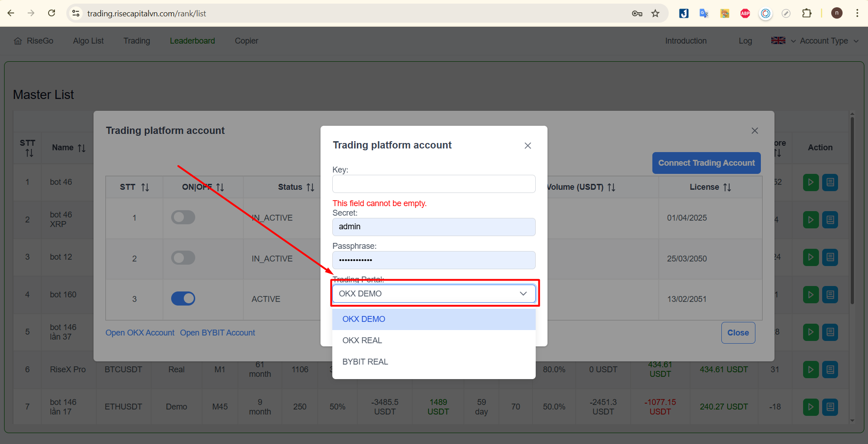
Task: Click Connect Trading Account button
Action: [706, 163]
